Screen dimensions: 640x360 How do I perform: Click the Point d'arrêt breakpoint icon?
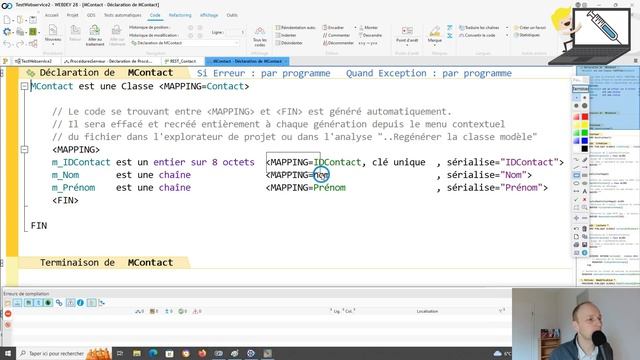pyautogui.click(x=407, y=31)
